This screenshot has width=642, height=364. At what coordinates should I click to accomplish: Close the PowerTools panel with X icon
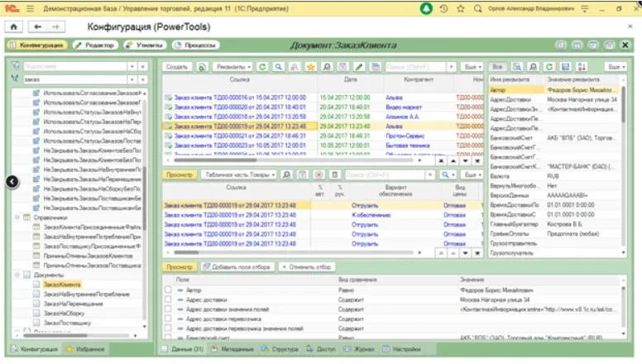625,45
